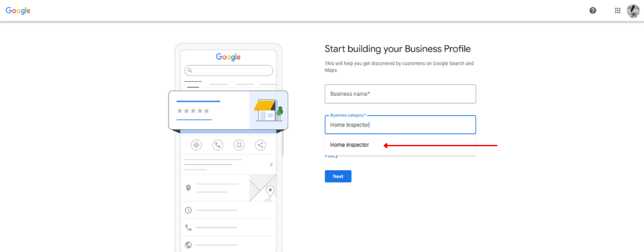Click the location pin icon in mockup

click(189, 188)
